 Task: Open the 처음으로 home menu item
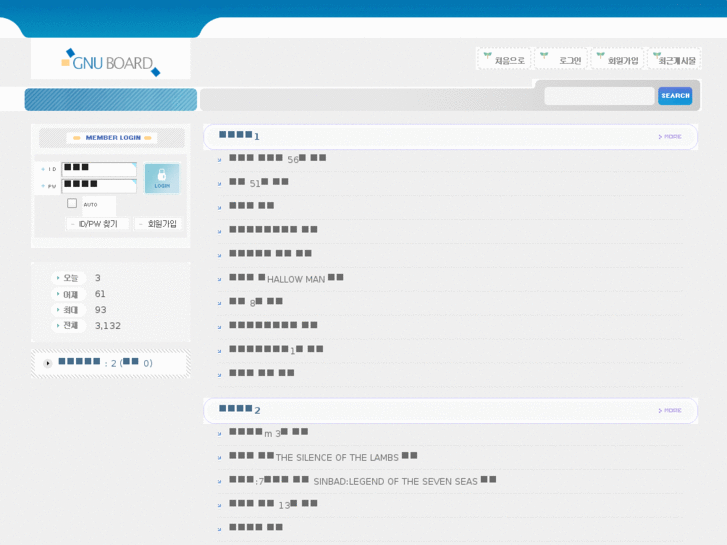pos(504,59)
